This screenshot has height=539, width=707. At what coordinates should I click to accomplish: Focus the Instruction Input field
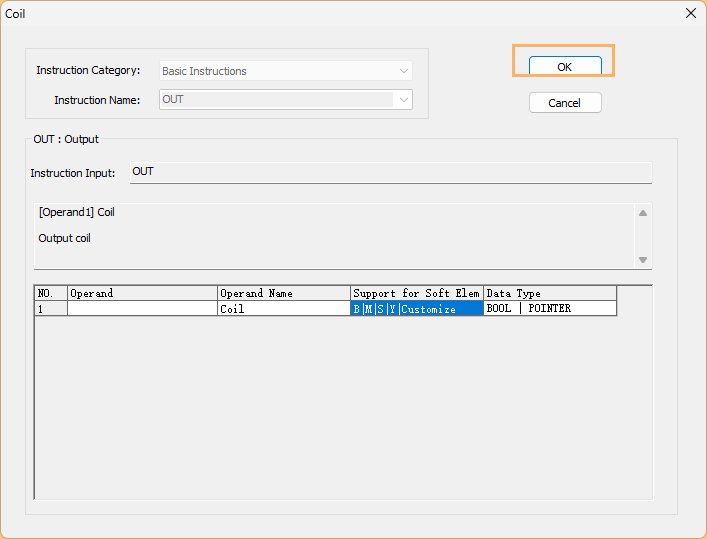[390, 172]
